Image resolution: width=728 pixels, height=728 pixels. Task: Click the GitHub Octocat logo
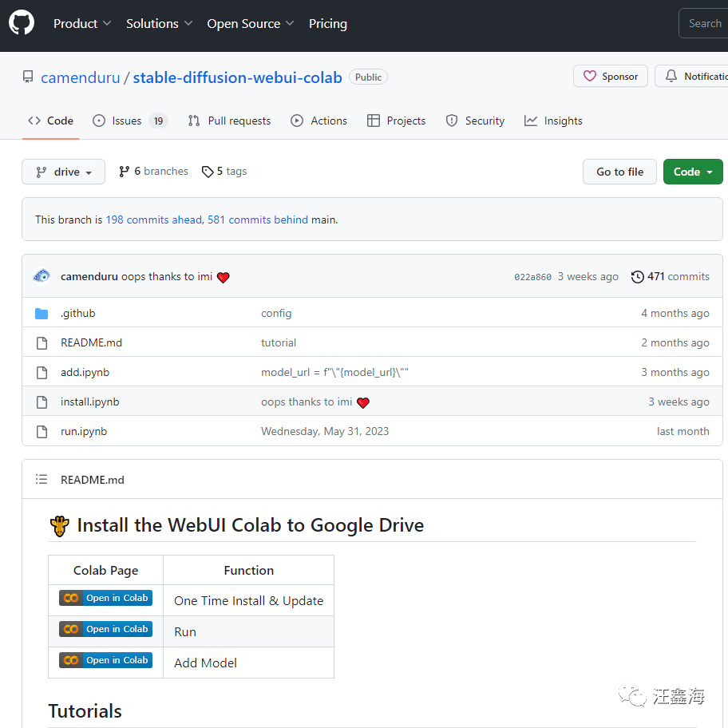click(22, 23)
